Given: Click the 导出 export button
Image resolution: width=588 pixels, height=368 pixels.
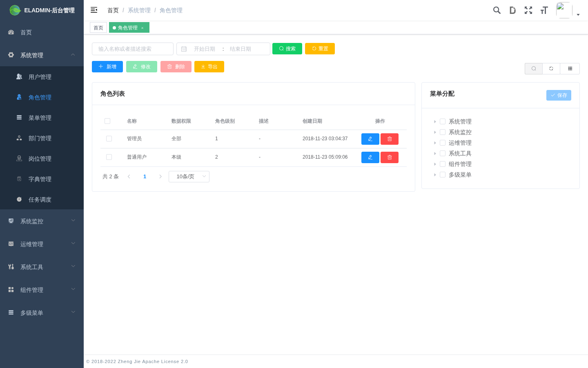Looking at the screenshot, I should [209, 67].
